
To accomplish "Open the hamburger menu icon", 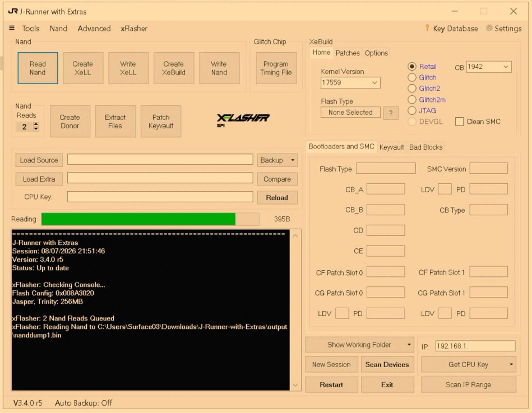I will (x=12, y=28).
